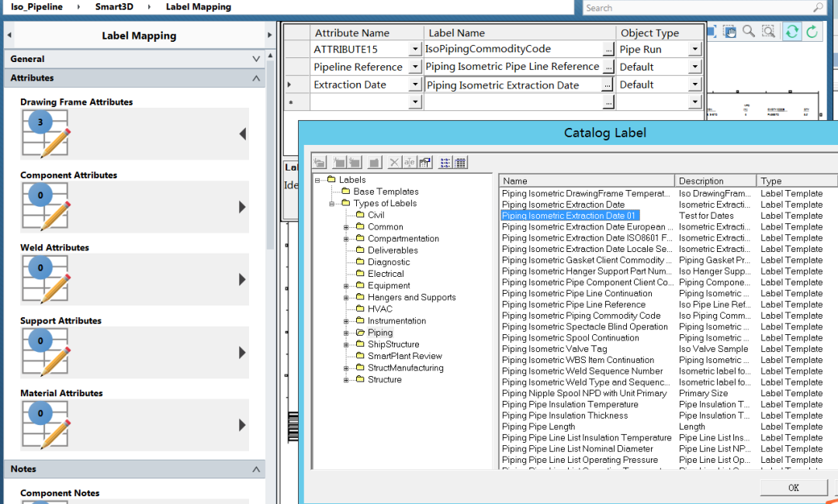The width and height of the screenshot is (838, 504).
Task: Sort list by Type column header
Action: [x=797, y=181]
